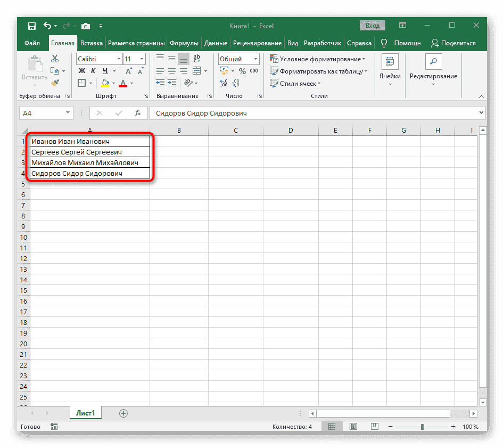Toggle italic (К) formatting
Screen dimensions: 504x448
[x=94, y=71]
